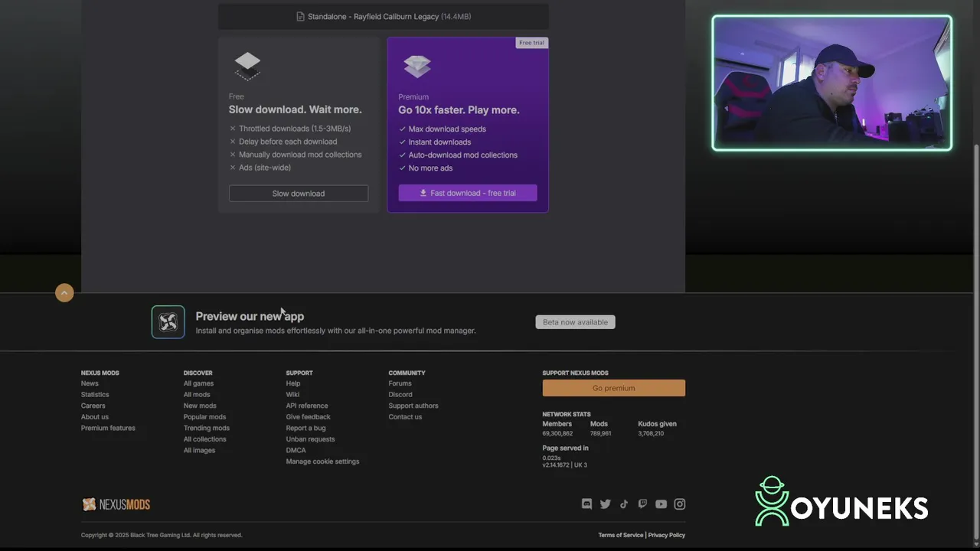
Task: Open the API reference link
Action: (307, 406)
